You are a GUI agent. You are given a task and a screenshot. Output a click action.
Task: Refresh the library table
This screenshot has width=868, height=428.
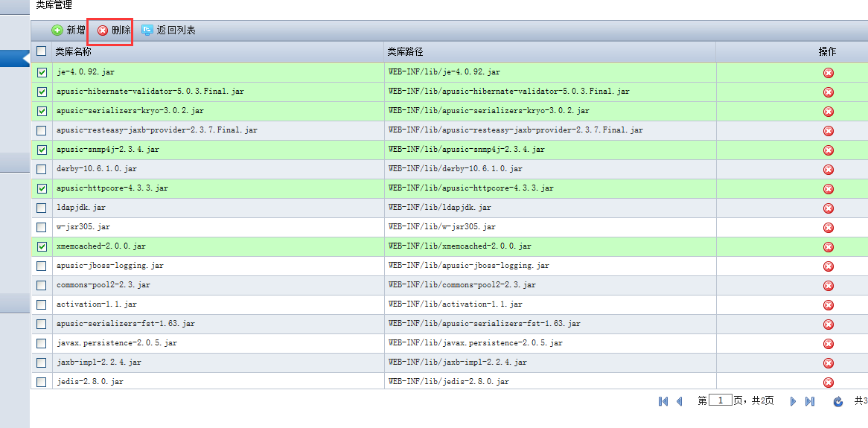(x=838, y=401)
